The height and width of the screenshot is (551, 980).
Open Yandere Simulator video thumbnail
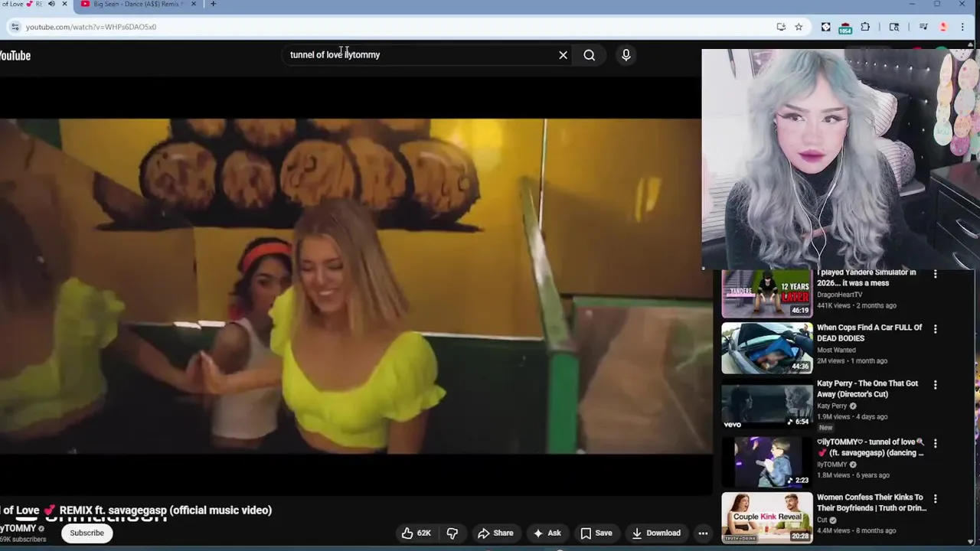tap(766, 293)
